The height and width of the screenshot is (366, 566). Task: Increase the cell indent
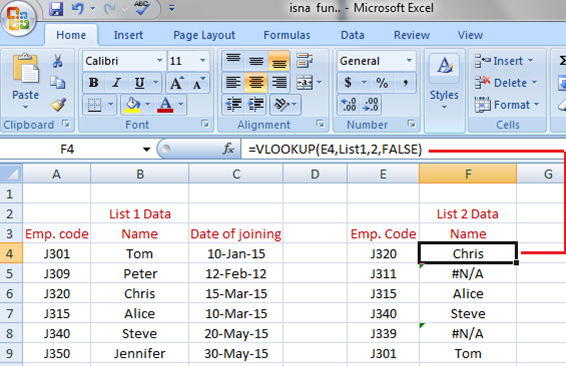coord(256,105)
